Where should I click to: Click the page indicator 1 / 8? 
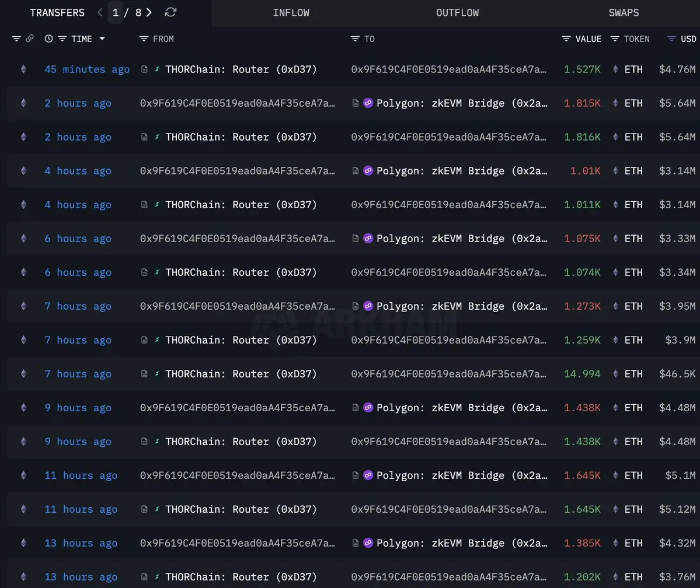(x=127, y=12)
